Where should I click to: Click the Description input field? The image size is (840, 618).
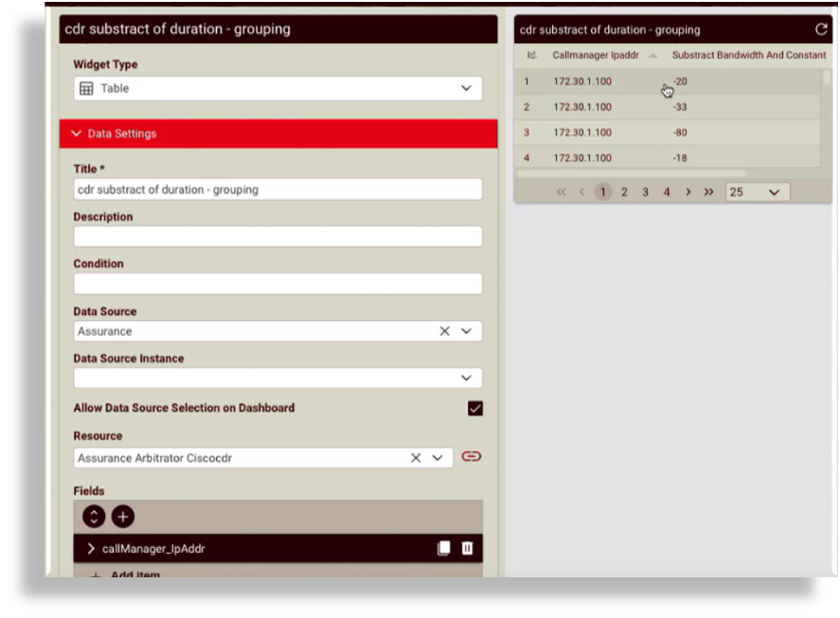click(277, 237)
